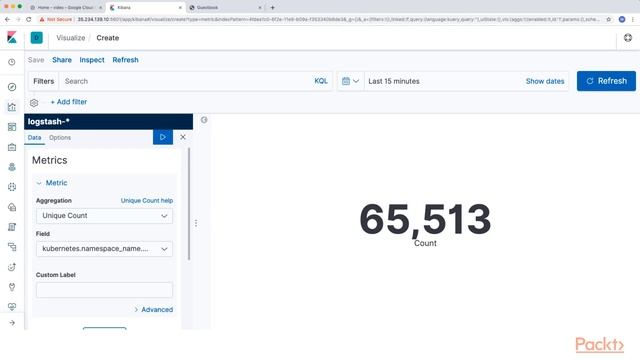Toggle KQL query language

(x=321, y=81)
